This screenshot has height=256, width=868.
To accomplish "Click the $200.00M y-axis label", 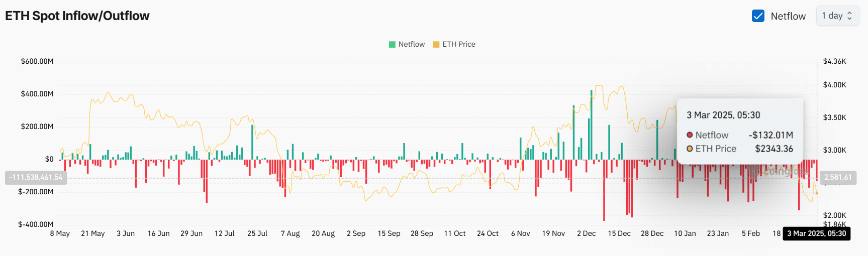I will tap(37, 126).
